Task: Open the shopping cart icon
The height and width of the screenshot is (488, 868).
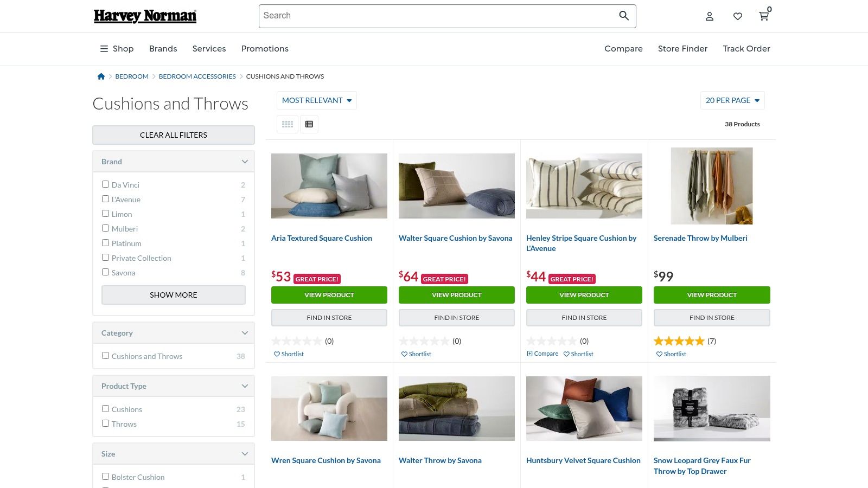Action: (764, 16)
